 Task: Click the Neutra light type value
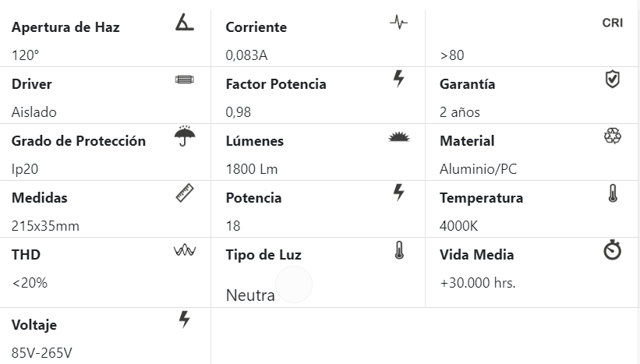pyautogui.click(x=250, y=295)
